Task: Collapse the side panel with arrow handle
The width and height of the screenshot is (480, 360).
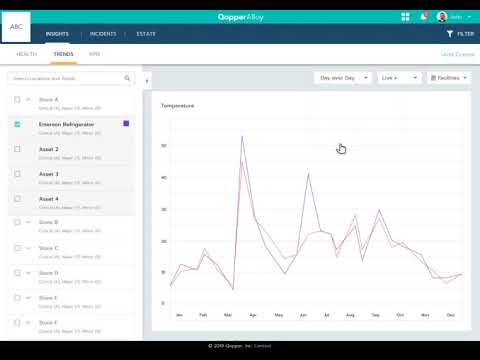Action: (147, 81)
